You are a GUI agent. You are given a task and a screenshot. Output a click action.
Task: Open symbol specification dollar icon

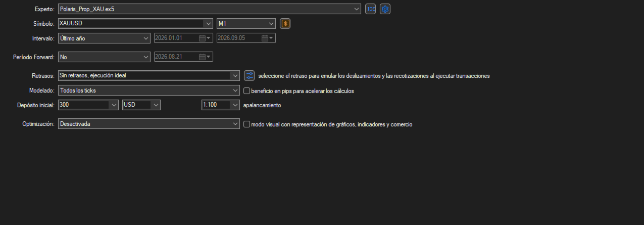click(285, 23)
